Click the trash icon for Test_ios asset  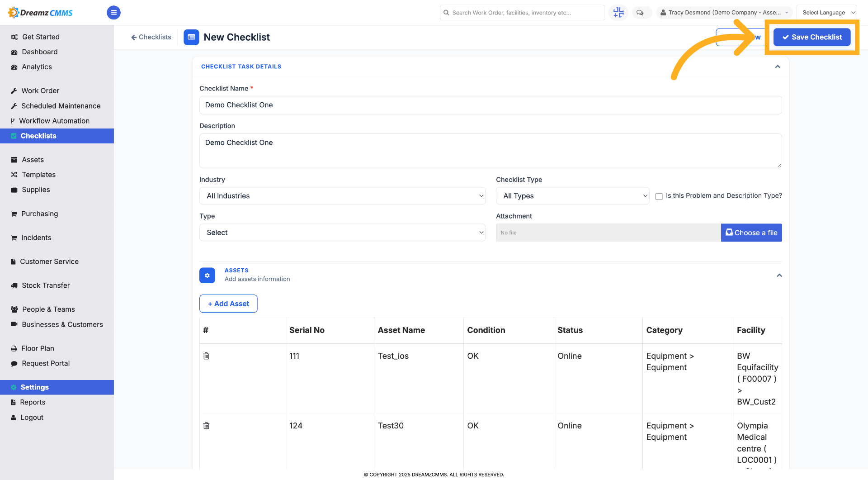tap(206, 356)
